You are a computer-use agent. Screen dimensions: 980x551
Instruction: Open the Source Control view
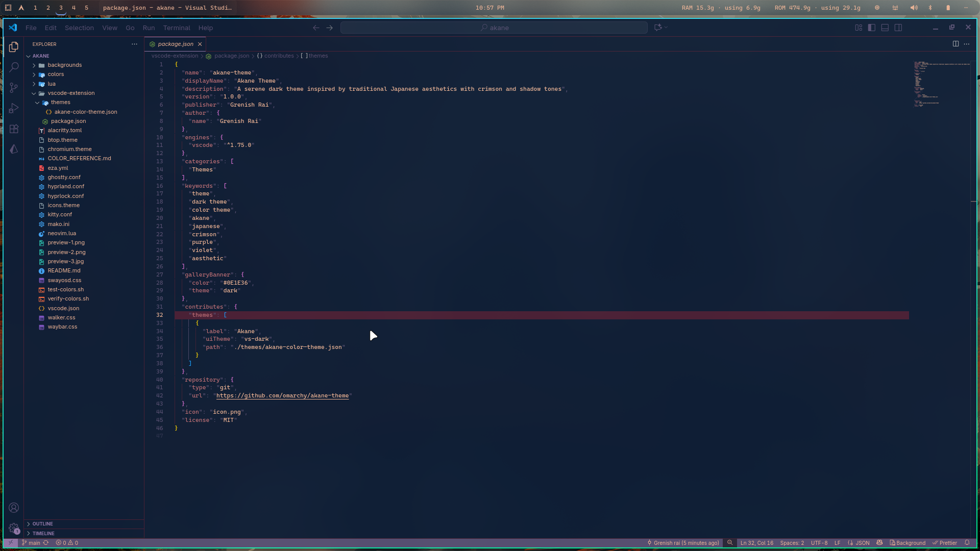tap(14, 88)
